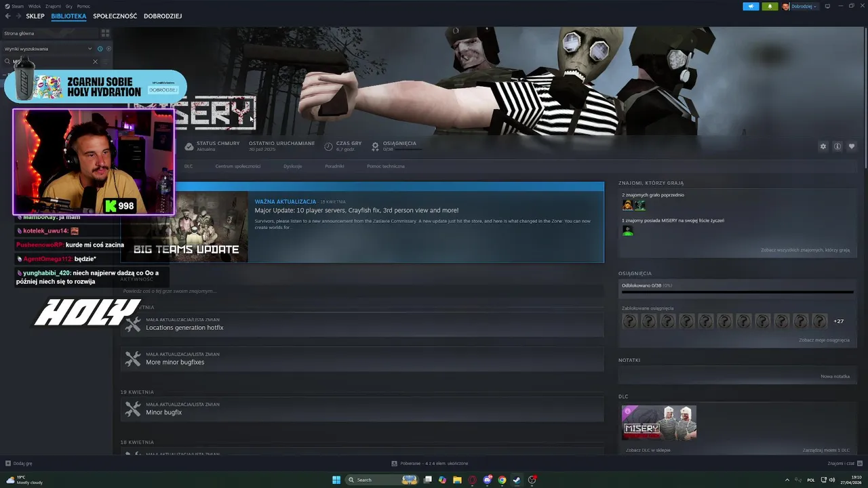Open Znajomi i czat
The height and width of the screenshot is (488, 868).
click(844, 464)
